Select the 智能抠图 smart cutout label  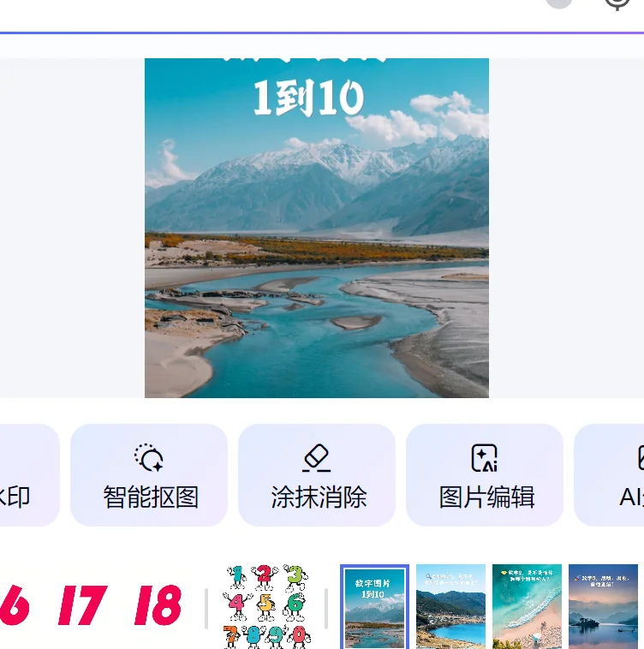[x=151, y=497]
